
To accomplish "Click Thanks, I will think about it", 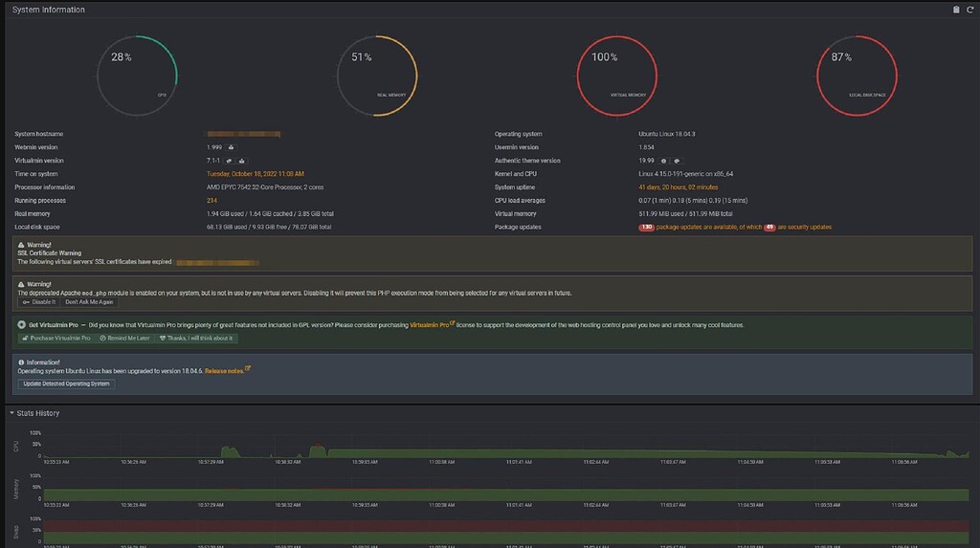I will (x=195, y=338).
